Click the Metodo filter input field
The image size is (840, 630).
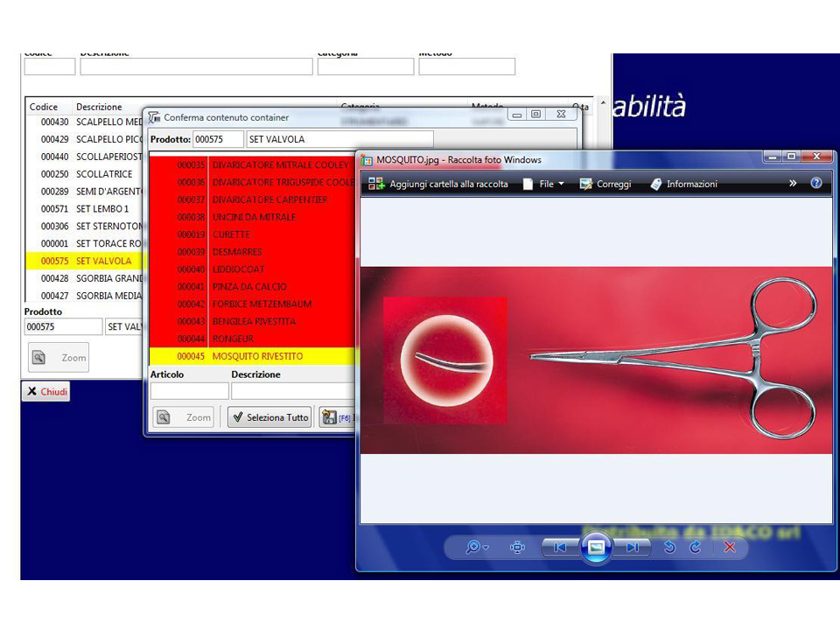[x=467, y=67]
